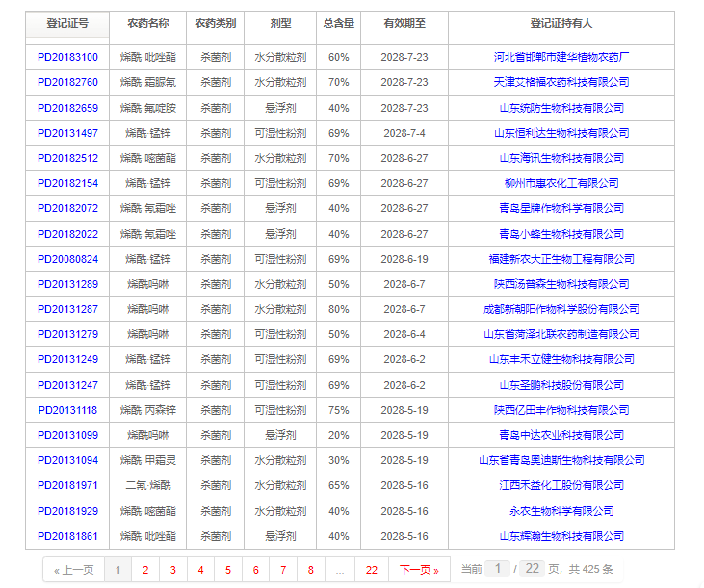Go to page 7
Screen dimensions: 704x588
[283, 570]
